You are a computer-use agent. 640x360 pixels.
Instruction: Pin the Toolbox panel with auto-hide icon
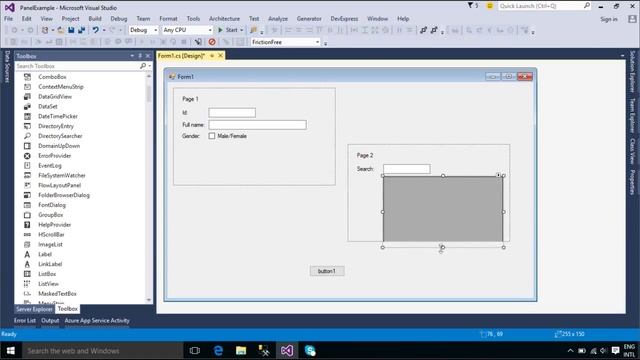point(140,56)
